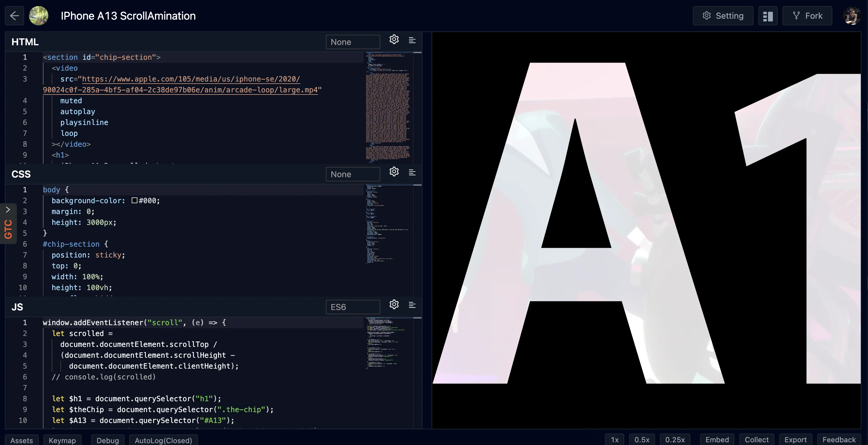868x445 pixels.
Task: Export the project
Action: (x=796, y=440)
